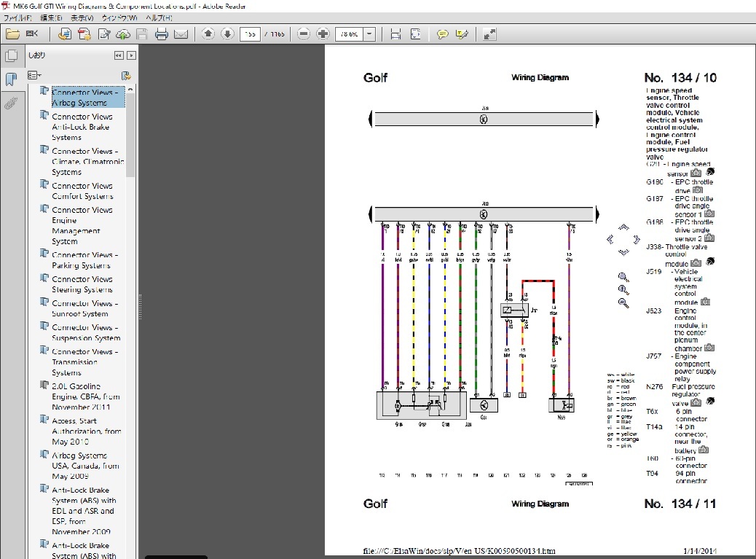Screen dimensions: 756x559
Task: Open the ヘルプ(H) menu
Action: (x=159, y=17)
